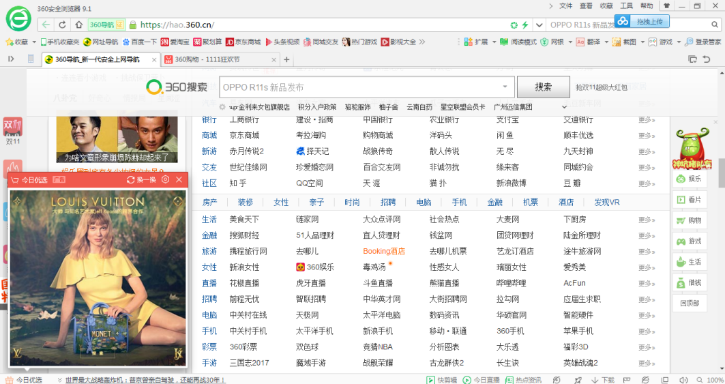This screenshot has width=725, height=384.
Task: Open 热点资讯 in status bar
Action: [x=524, y=380]
